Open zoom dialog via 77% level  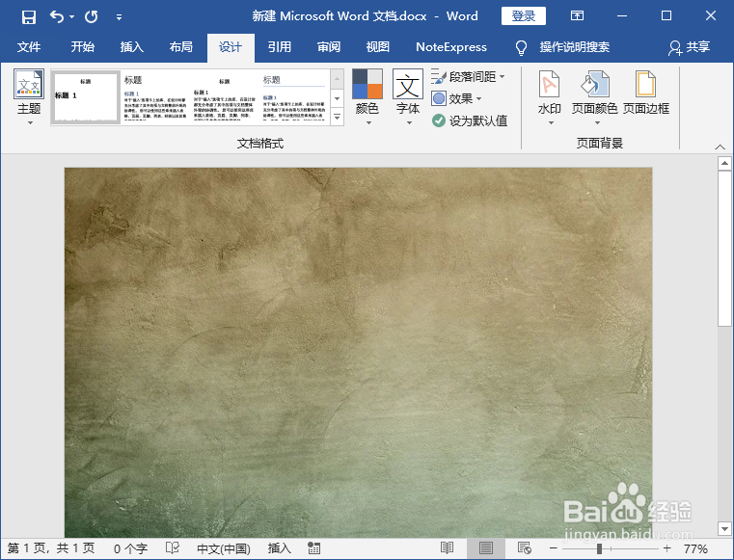click(x=695, y=548)
